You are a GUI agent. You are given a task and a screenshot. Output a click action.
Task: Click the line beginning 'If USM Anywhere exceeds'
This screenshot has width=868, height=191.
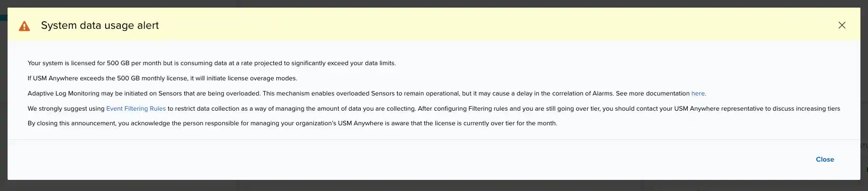pos(162,78)
